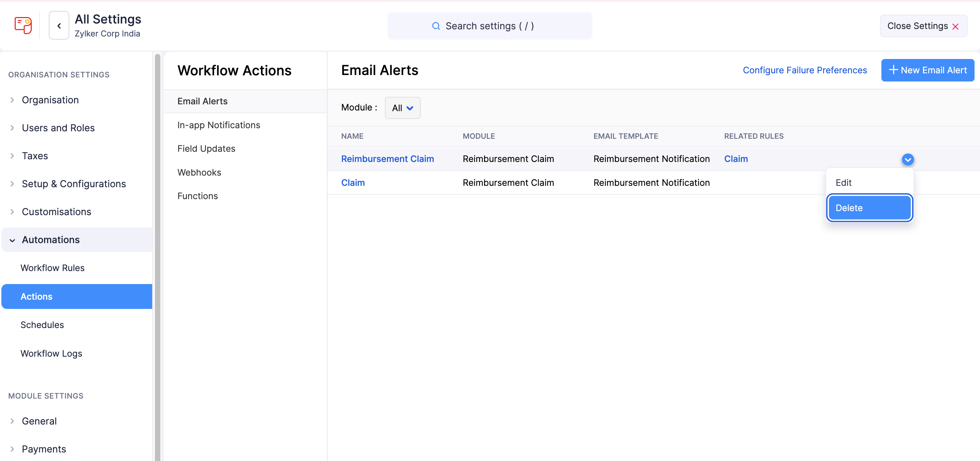Go back using the left arrow button
Screen dimensions: 980x461
[59, 26]
